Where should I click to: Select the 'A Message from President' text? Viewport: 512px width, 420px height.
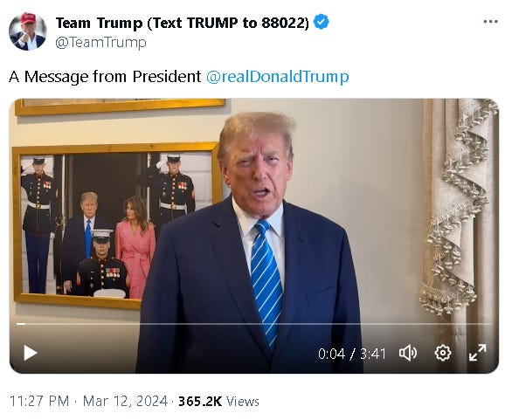point(105,77)
